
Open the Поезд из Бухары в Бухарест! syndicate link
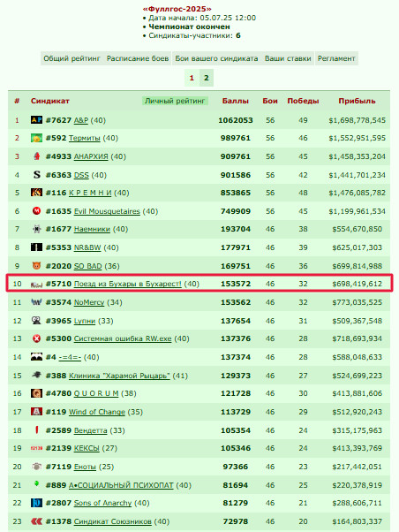[128, 284]
